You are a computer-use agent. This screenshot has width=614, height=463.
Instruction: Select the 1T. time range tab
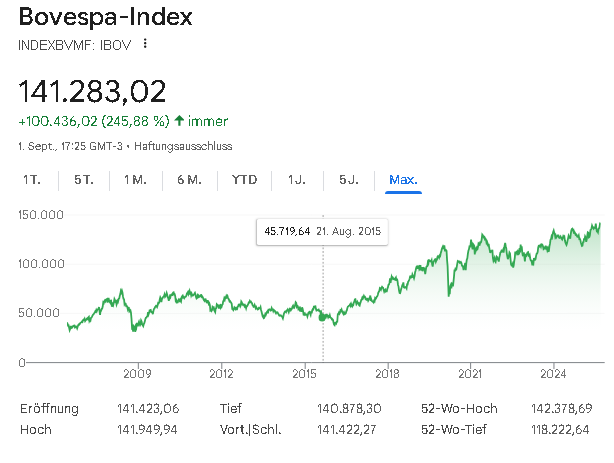click(31, 180)
